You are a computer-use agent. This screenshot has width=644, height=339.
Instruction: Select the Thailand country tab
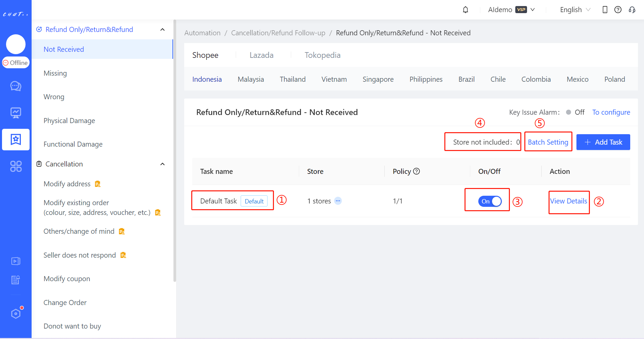[293, 79]
